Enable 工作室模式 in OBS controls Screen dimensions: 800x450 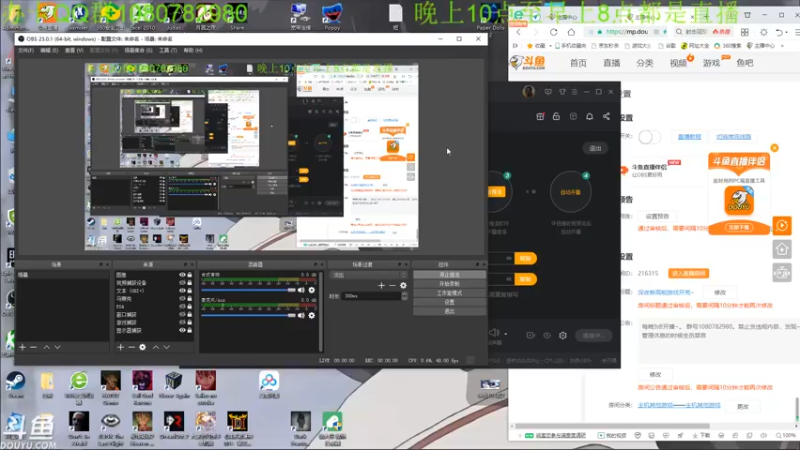pyautogui.click(x=449, y=293)
